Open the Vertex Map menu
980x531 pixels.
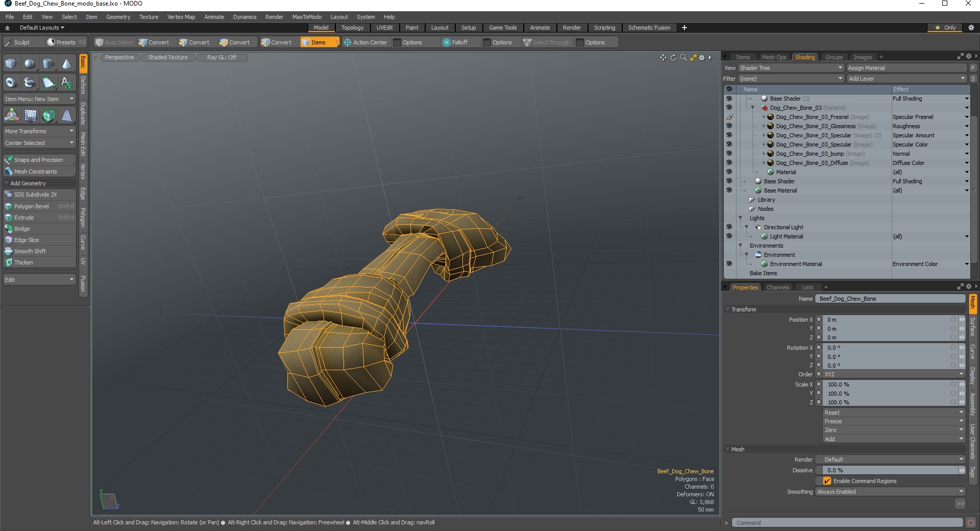pyautogui.click(x=181, y=17)
